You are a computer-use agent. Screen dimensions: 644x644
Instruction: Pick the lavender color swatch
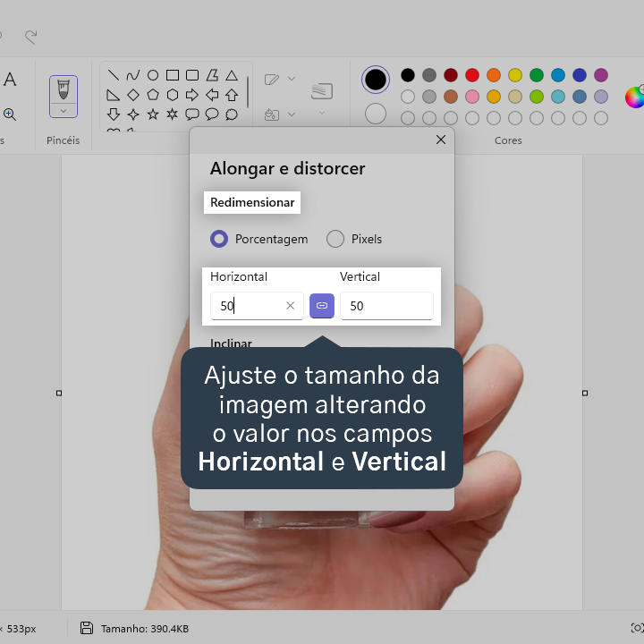click(601, 97)
